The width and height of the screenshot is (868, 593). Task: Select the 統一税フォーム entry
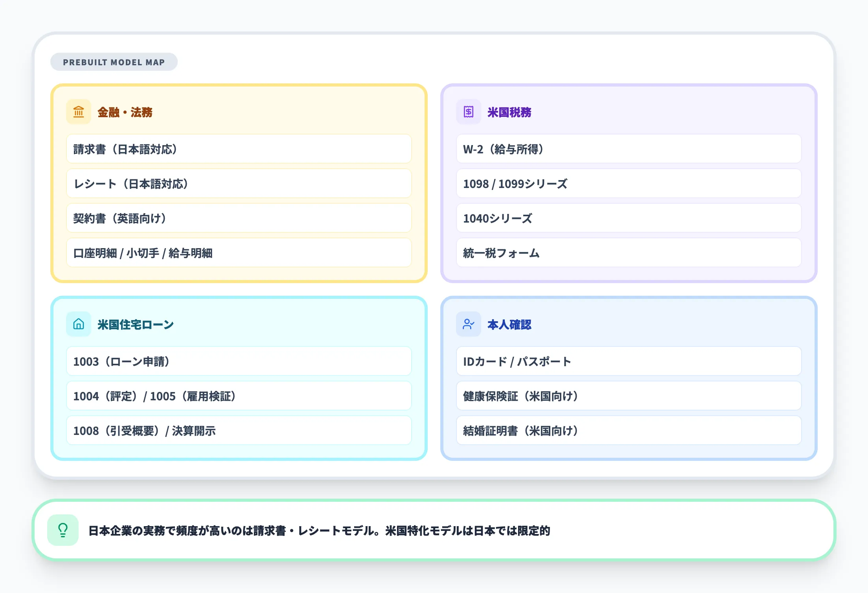629,253
